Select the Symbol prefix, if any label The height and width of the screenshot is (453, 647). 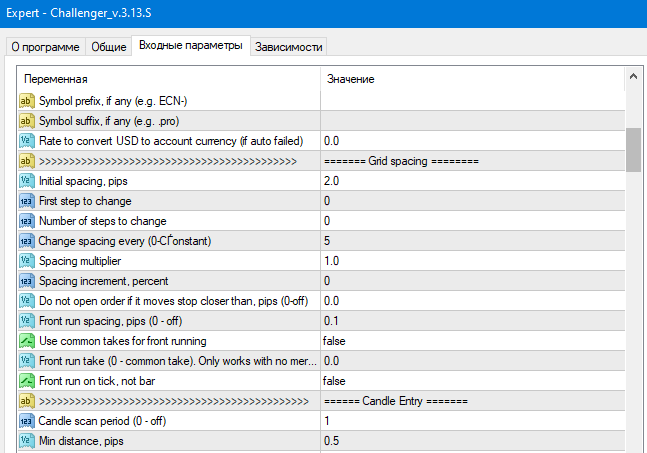(x=113, y=101)
